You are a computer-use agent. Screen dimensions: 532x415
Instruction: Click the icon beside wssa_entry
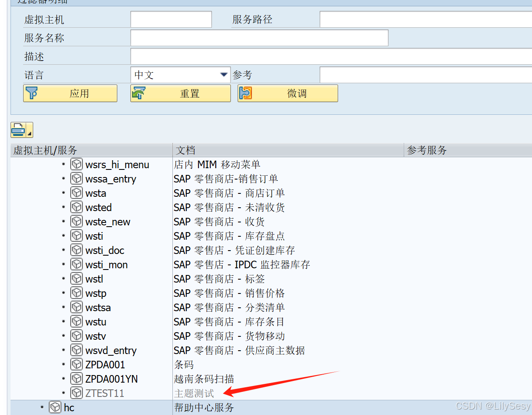point(77,178)
